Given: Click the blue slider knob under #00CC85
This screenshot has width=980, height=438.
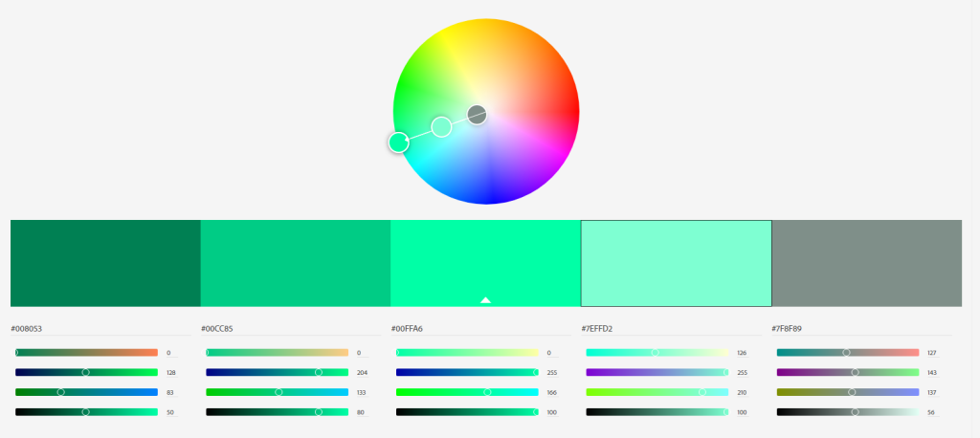Looking at the screenshot, I should tap(278, 392).
